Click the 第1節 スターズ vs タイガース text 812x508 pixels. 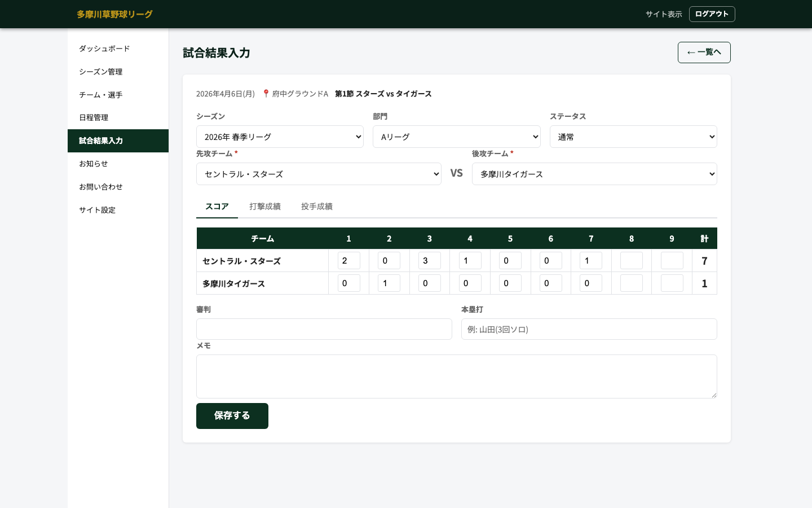tap(383, 94)
